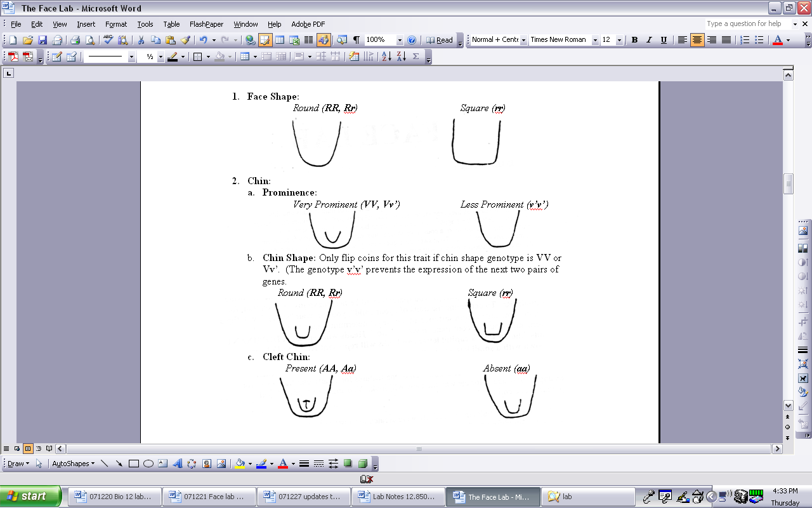Image resolution: width=812 pixels, height=508 pixels.
Task: Open AutoShapes menu button
Action: pos(73,464)
